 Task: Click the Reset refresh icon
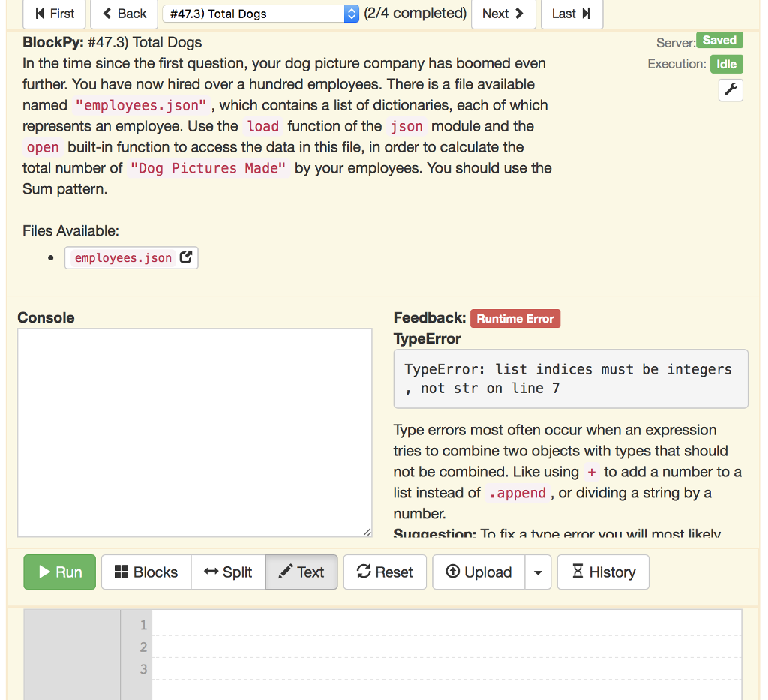click(x=363, y=572)
